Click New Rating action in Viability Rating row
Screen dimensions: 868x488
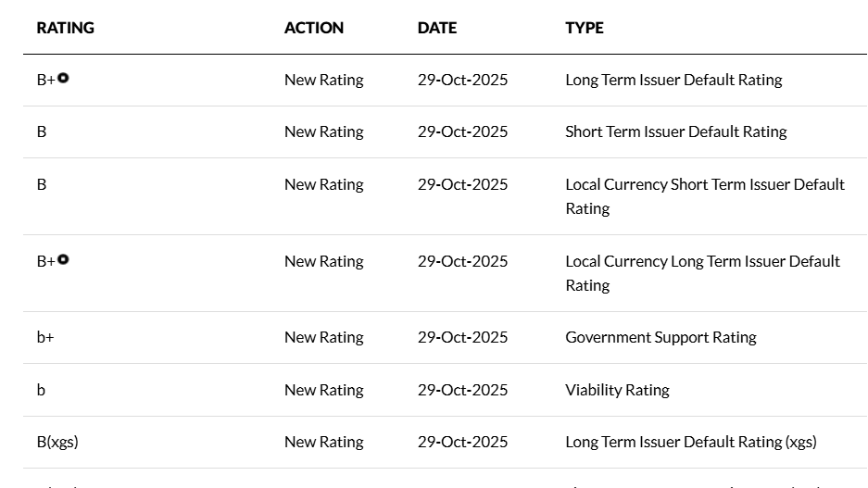click(x=323, y=390)
